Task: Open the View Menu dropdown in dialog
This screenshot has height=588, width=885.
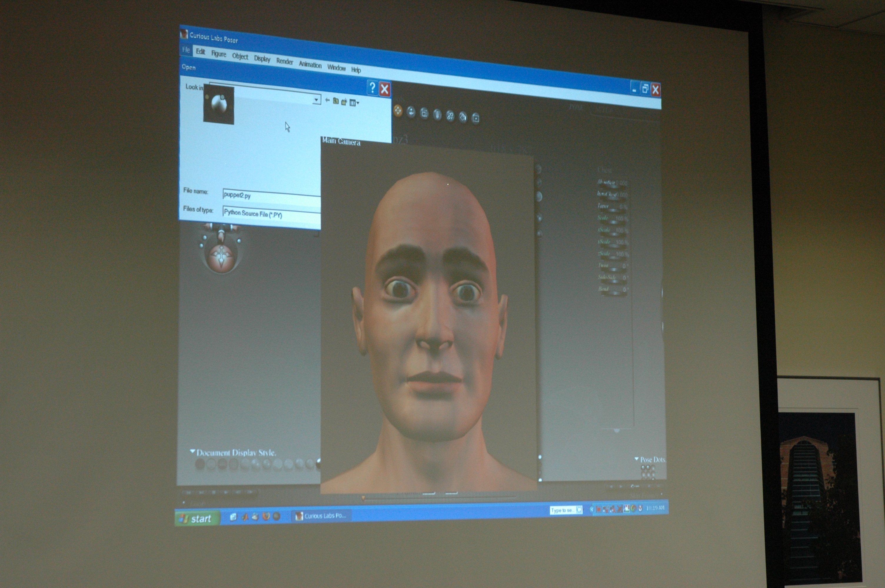Action: click(354, 103)
